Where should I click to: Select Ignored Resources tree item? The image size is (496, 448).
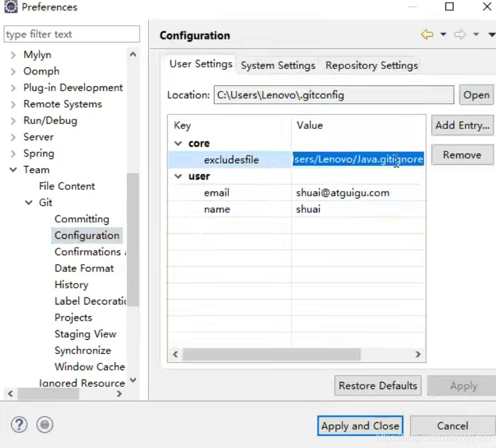(x=82, y=383)
